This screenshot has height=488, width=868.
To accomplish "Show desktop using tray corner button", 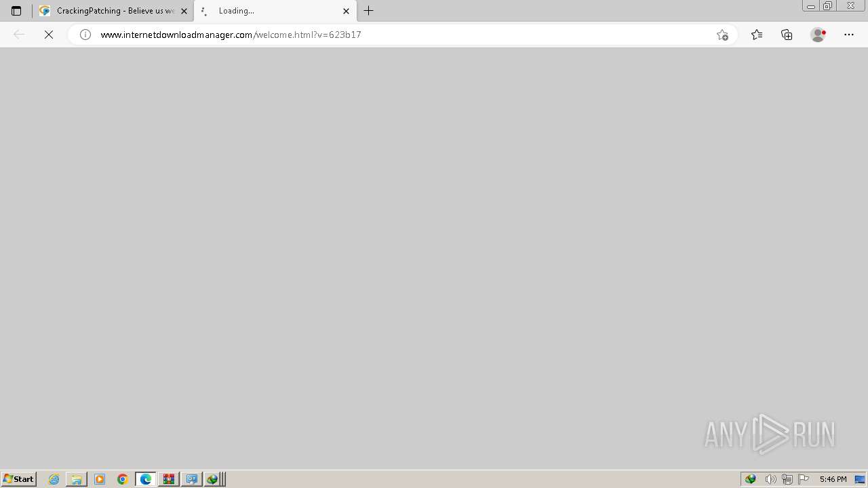I will coord(860,479).
